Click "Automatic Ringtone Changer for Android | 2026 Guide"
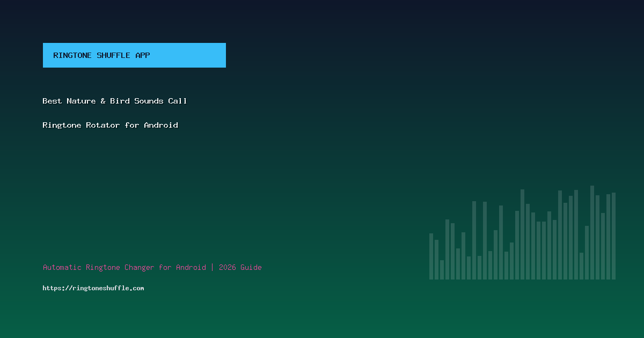 point(152,267)
